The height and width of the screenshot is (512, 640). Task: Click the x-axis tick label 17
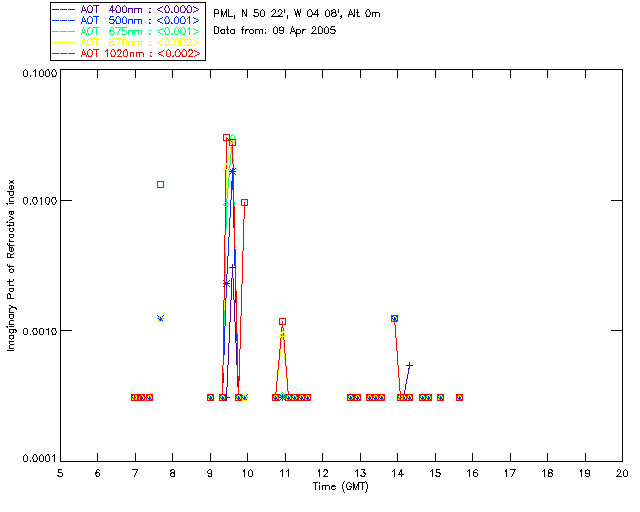point(510,473)
